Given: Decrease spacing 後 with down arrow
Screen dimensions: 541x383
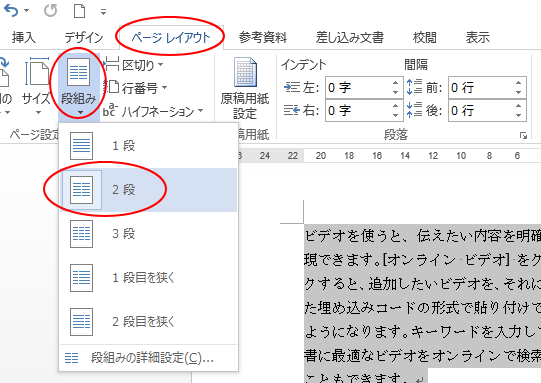Looking at the screenshot, I should pos(519,115).
